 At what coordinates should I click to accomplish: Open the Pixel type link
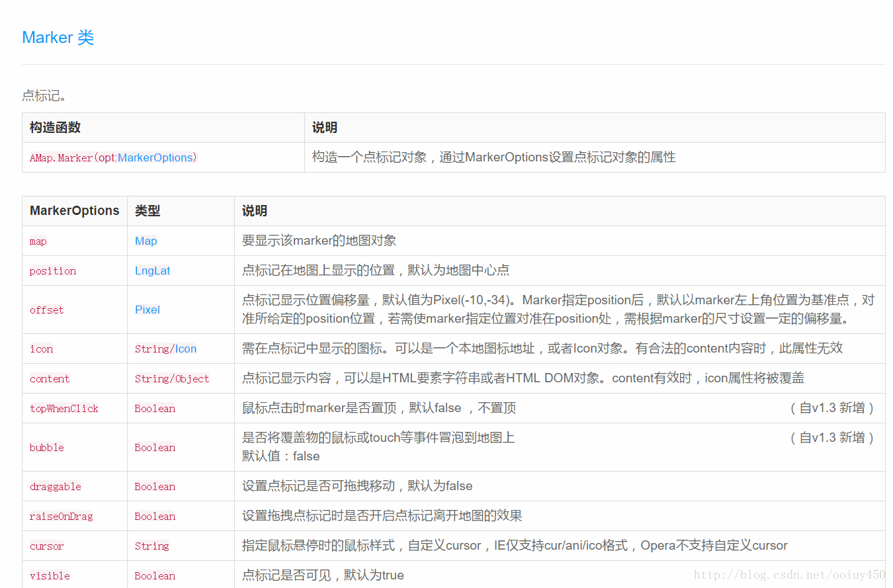point(148,310)
